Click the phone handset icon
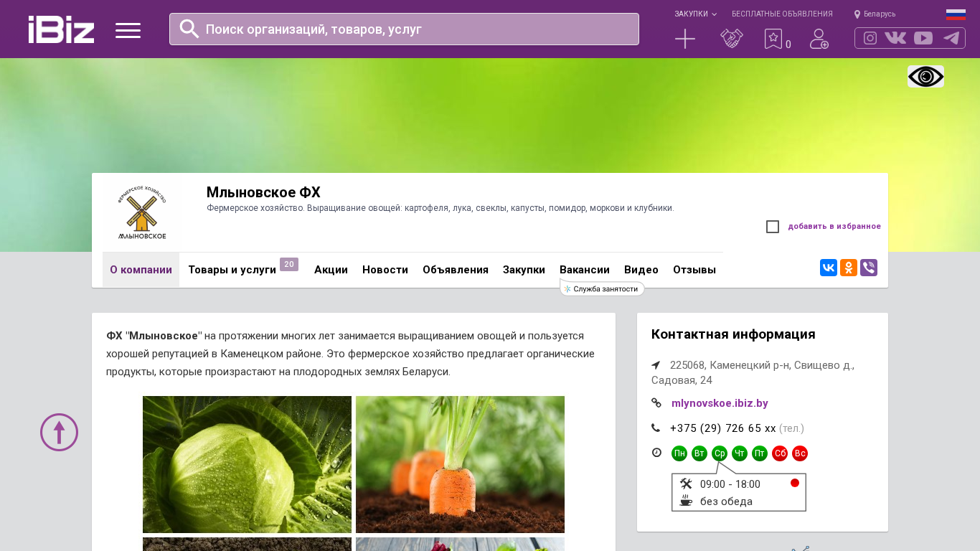Screen dimensions: 980x551 pos(656,428)
